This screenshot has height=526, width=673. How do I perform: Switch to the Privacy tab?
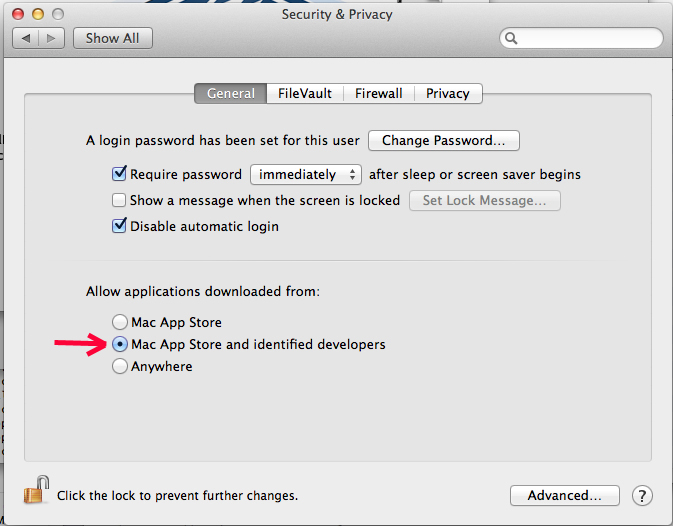[448, 94]
